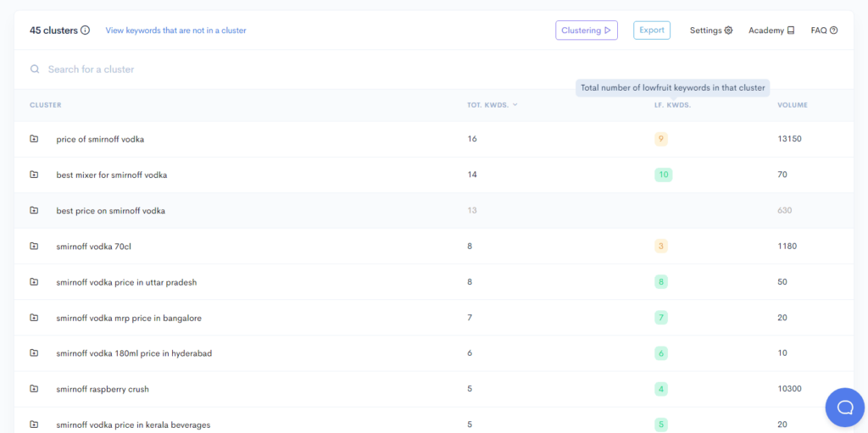
Task: Start Clustering with the play button
Action: coord(587,31)
